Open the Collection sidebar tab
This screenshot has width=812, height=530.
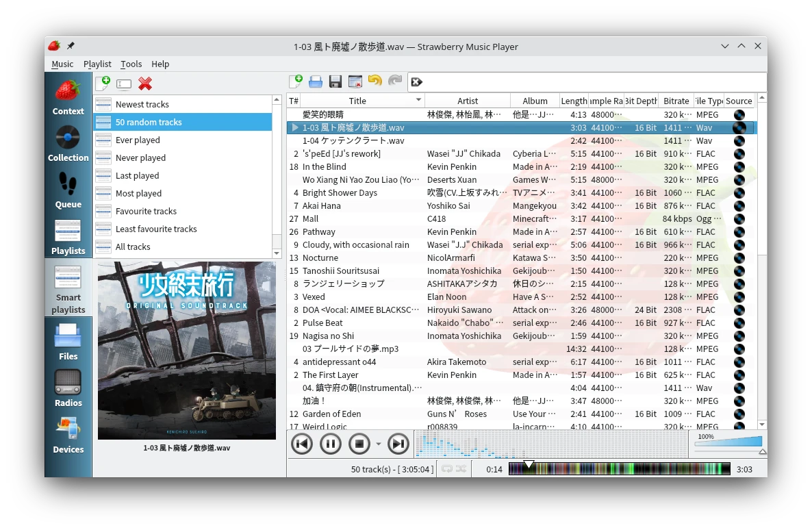[x=68, y=144]
